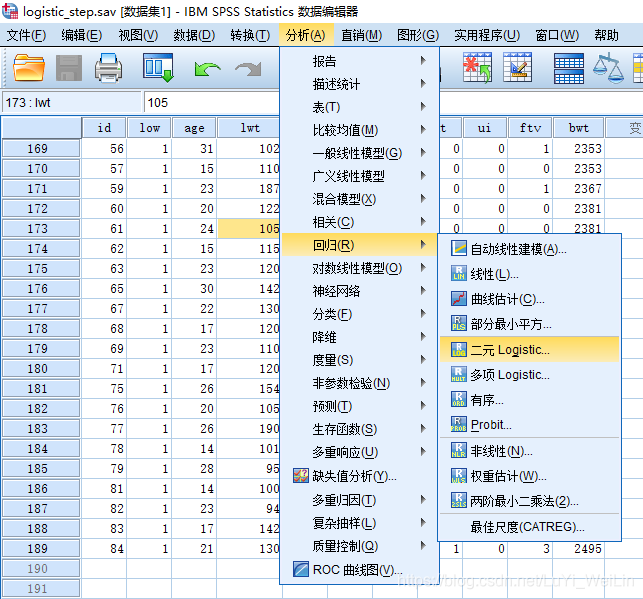Click the Split file toolbar icon

(x=569, y=68)
